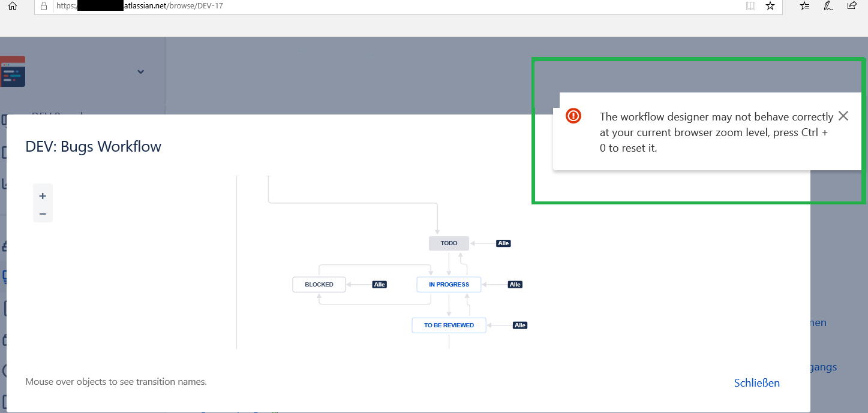
Task: Add page to favorites with star icon
Action: click(x=770, y=6)
